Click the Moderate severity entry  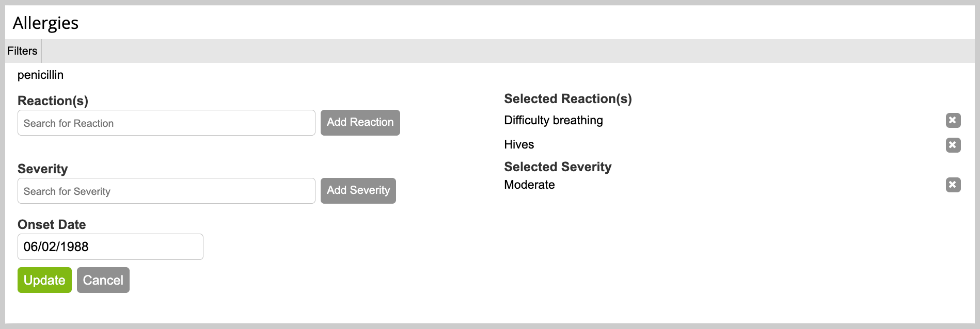pos(529,185)
